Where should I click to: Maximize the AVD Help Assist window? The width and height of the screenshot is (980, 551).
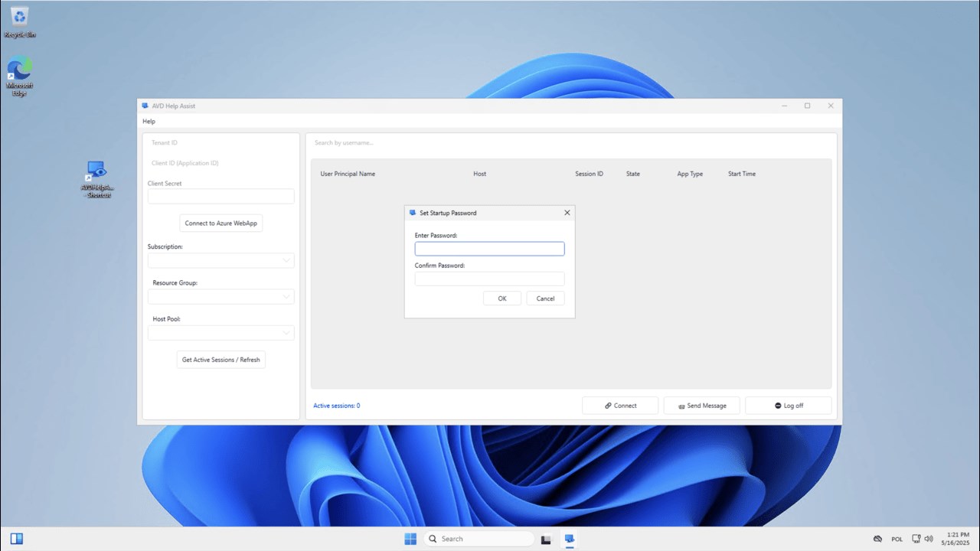pos(807,106)
